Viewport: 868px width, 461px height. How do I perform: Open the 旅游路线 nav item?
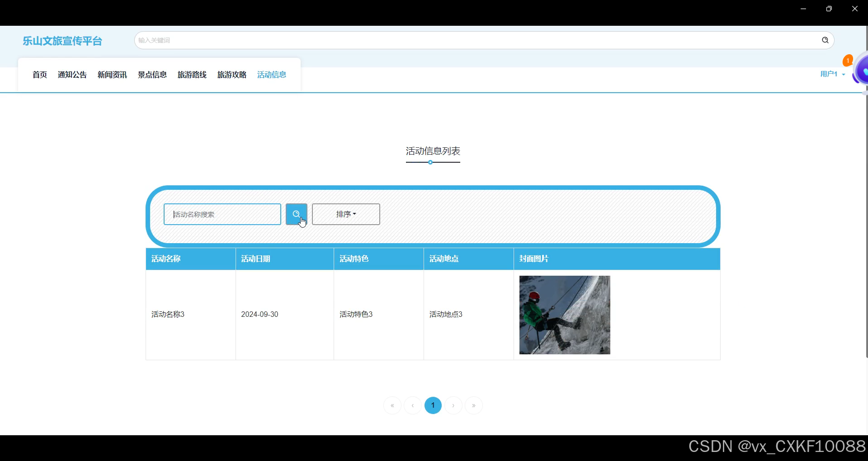[192, 75]
